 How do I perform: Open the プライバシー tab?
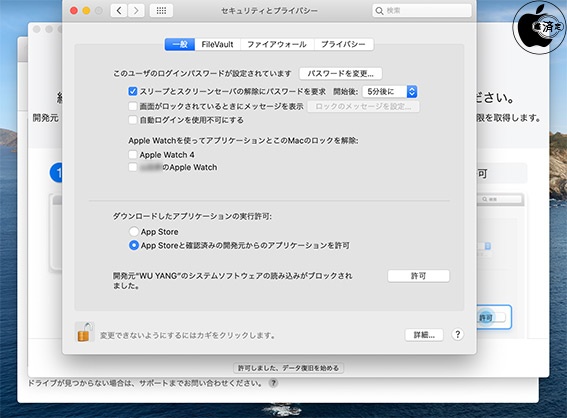tap(344, 44)
